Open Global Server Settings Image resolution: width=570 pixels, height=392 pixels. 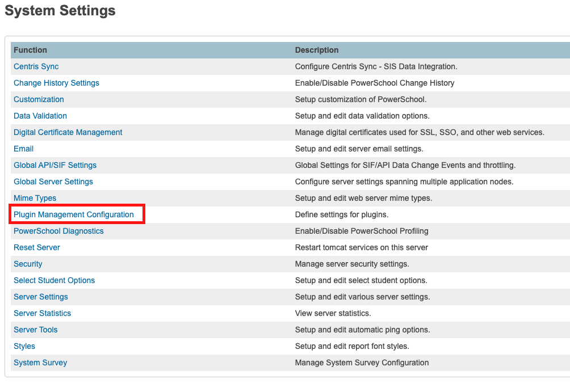[53, 182]
